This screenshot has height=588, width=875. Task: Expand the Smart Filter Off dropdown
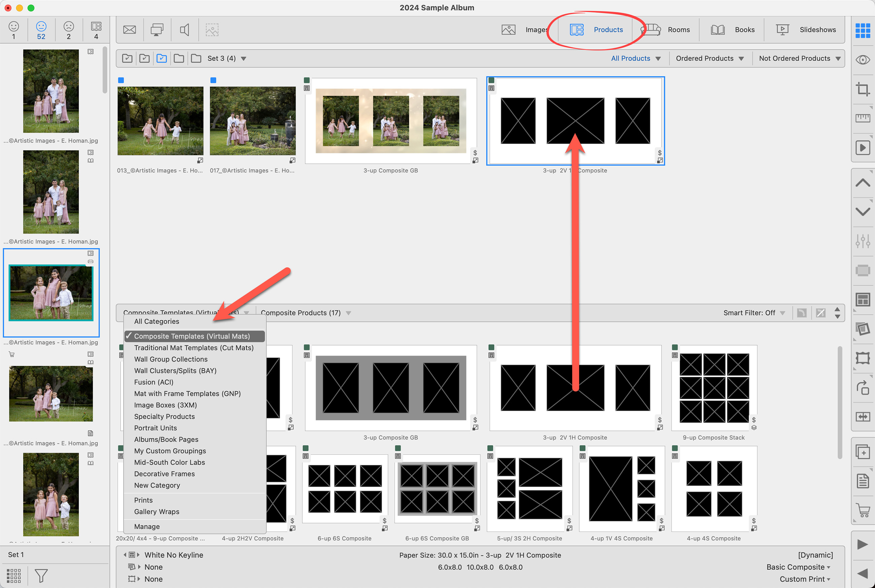point(754,313)
